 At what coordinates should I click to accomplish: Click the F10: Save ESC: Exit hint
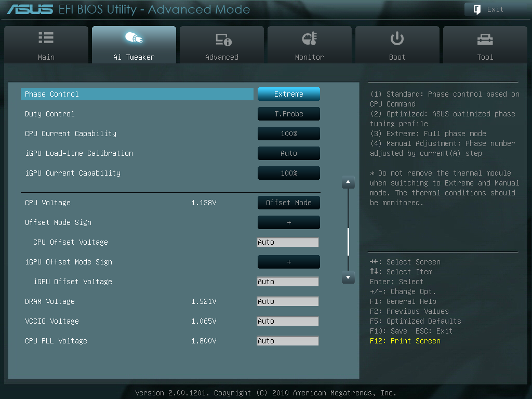point(411,331)
